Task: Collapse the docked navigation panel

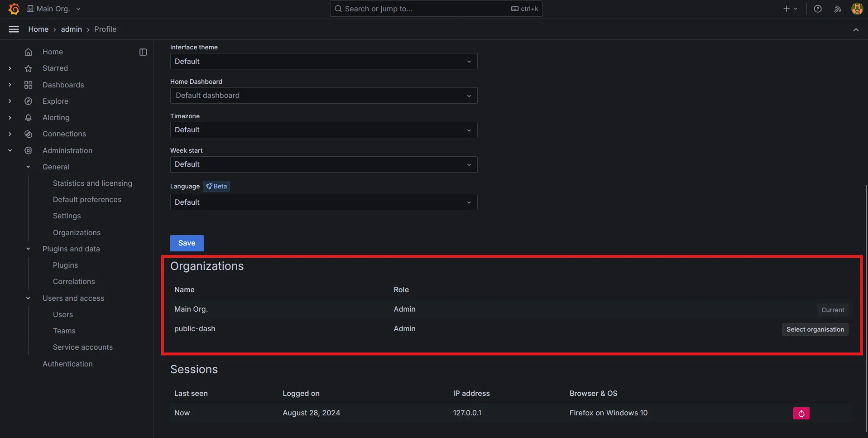Action: point(143,52)
